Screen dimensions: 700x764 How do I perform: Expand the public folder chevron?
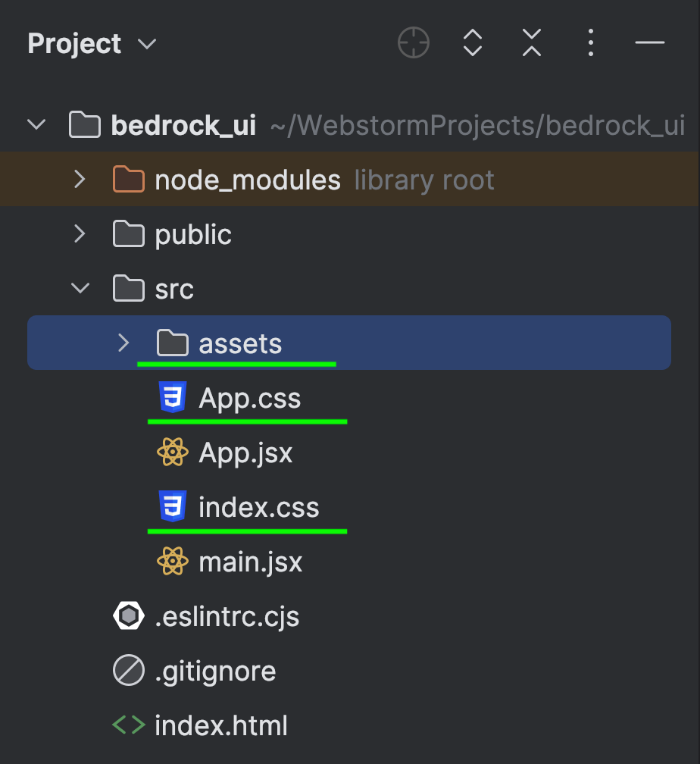pyautogui.click(x=80, y=234)
